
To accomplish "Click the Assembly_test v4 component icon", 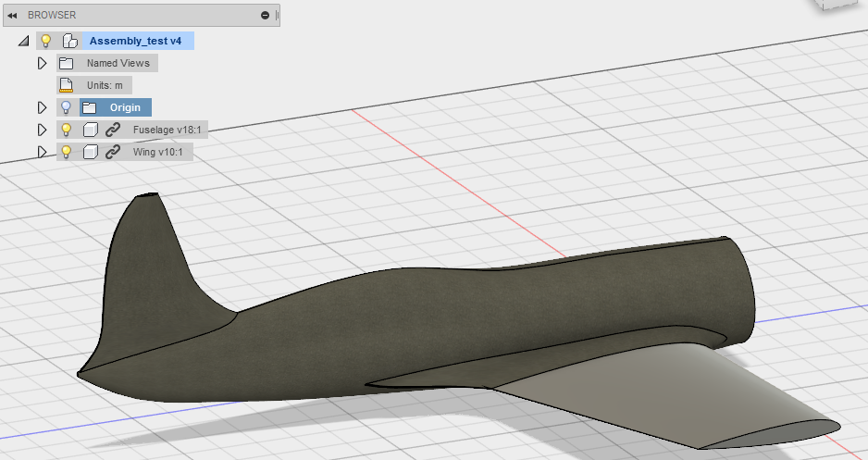I will [x=68, y=41].
